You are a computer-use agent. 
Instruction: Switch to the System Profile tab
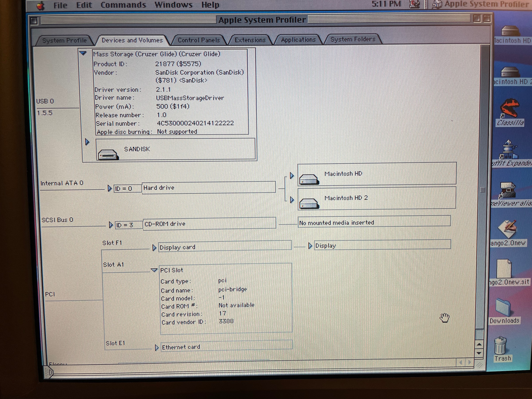(x=64, y=40)
